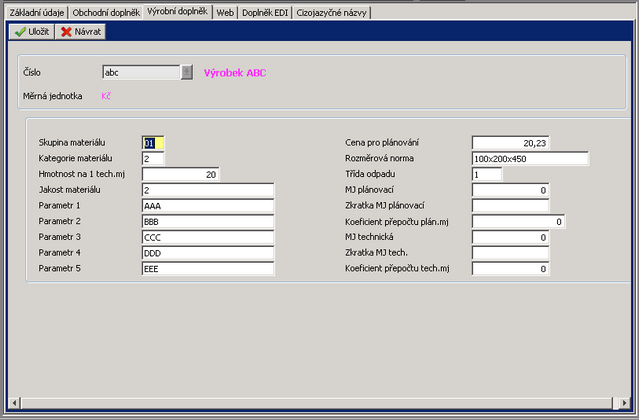This screenshot has height=420, width=639.
Task: Click the green checkmark Uložit icon
Action: (20, 32)
